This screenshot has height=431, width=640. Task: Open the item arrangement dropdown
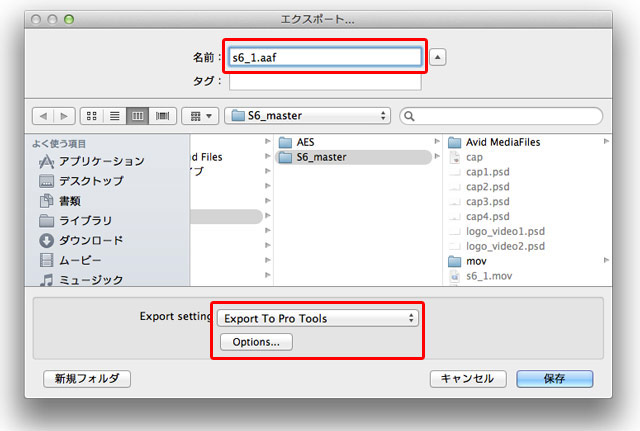[200, 116]
